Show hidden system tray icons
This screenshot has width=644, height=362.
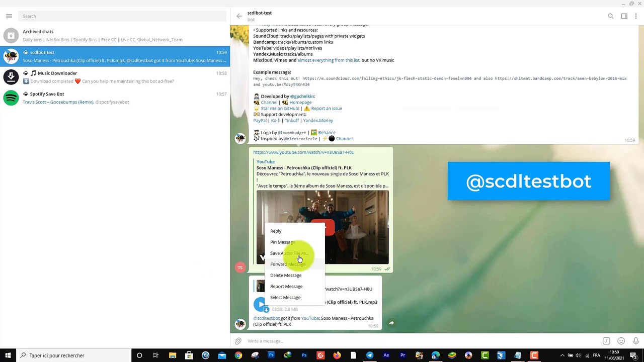562,355
